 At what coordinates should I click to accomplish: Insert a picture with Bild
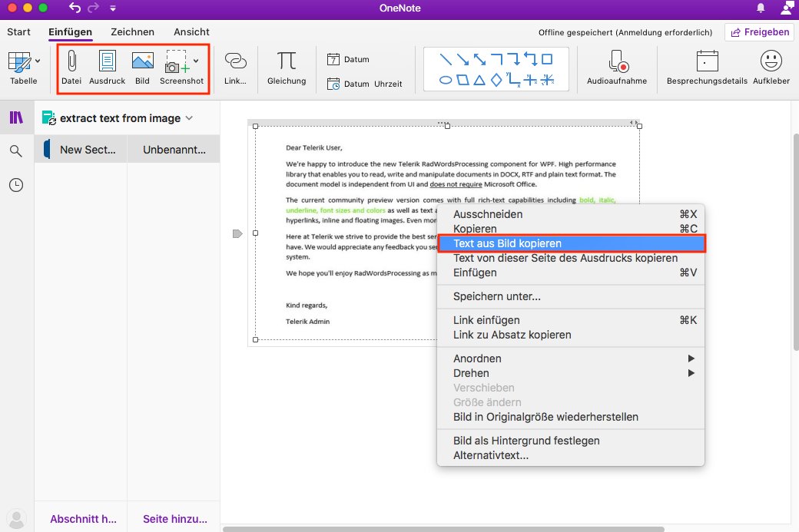point(143,68)
